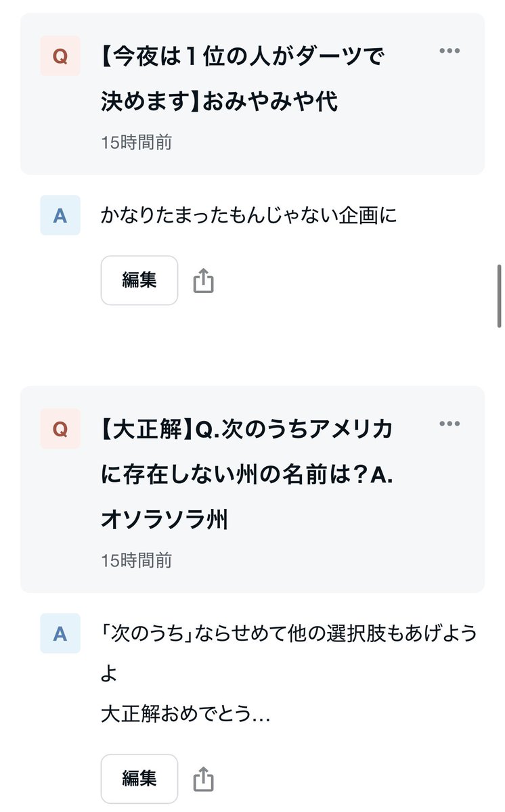Expand the truncated text 大正解おめでとう…
Viewport: 505px width, 812px height.
click(185, 714)
